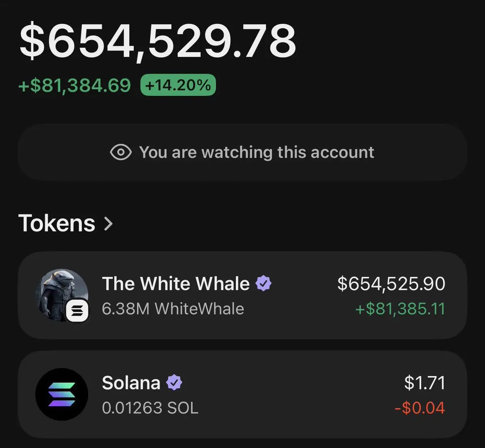Click the Solana chain badge on whale avatar
This screenshot has height=448, width=485.
pos(78,311)
